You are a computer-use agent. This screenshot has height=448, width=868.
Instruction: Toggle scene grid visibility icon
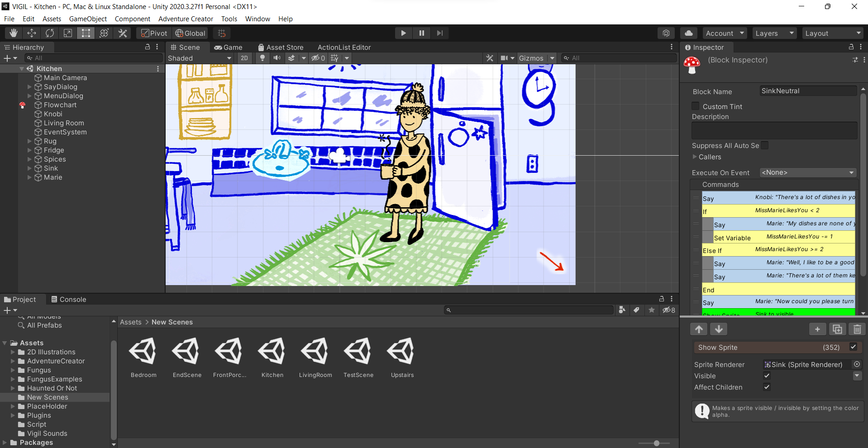coord(334,58)
